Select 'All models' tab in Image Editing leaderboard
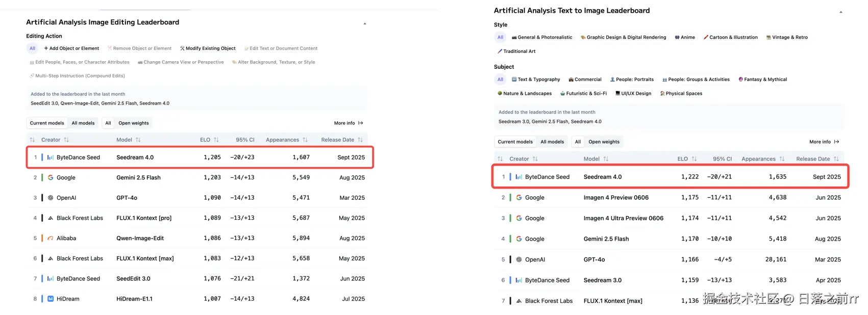The height and width of the screenshot is (315, 868). point(83,123)
